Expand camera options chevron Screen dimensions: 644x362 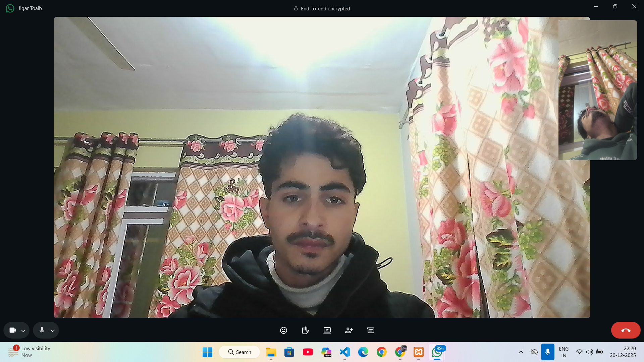(x=23, y=331)
